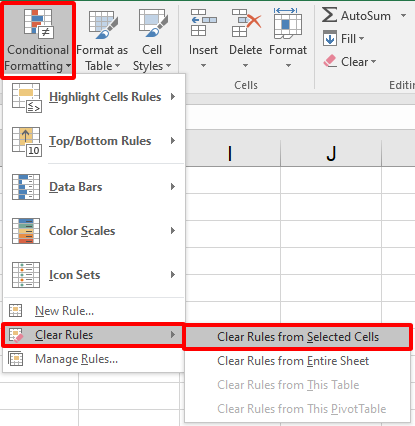Click the Color Scales icon
The image size is (415, 426).
point(26,231)
